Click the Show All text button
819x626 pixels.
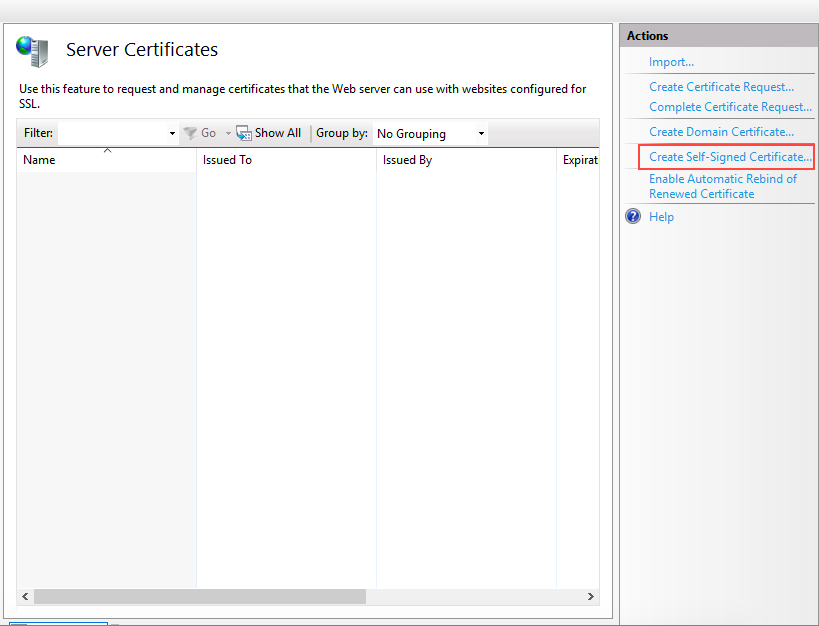pyautogui.click(x=278, y=133)
